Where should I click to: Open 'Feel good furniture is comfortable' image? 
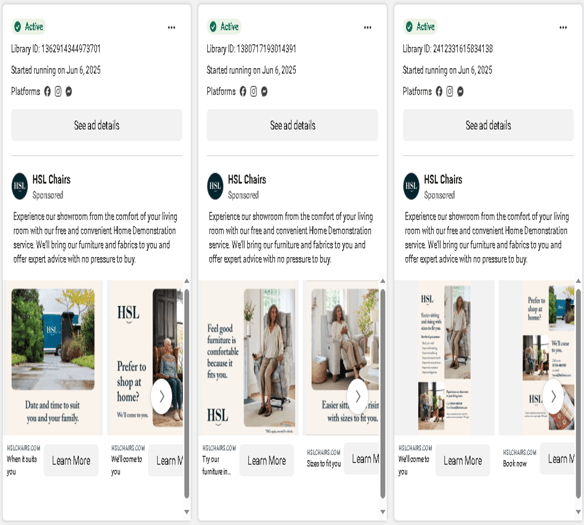coord(248,357)
